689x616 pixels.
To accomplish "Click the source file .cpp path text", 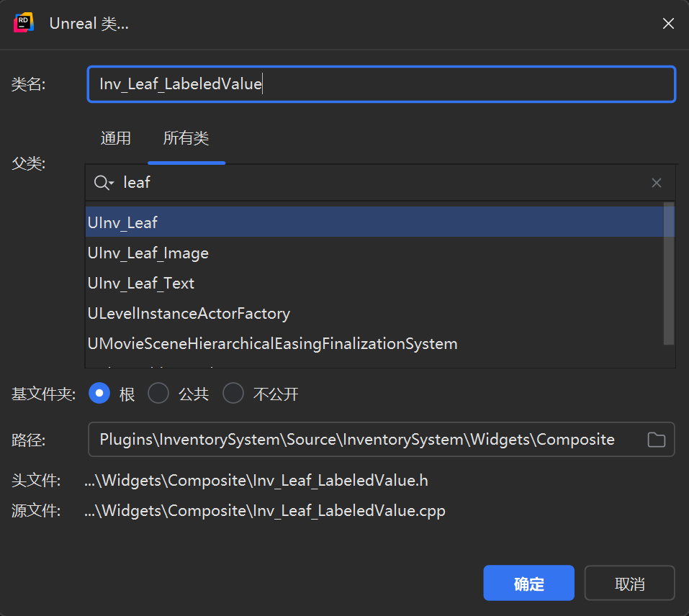I will click(264, 511).
